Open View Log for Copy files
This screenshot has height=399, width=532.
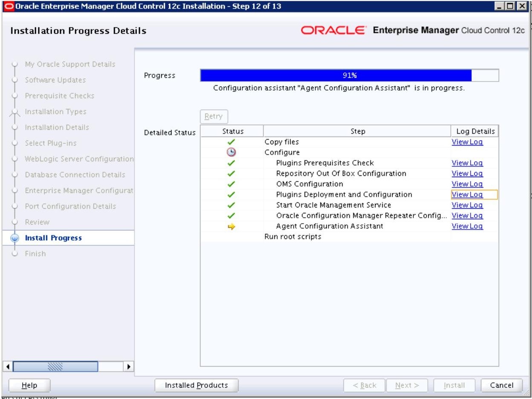(x=467, y=142)
